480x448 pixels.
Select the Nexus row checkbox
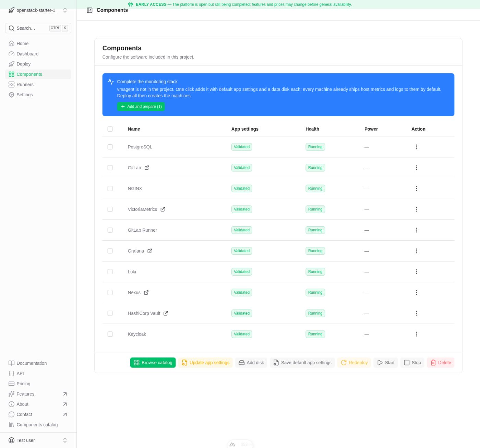click(x=110, y=292)
